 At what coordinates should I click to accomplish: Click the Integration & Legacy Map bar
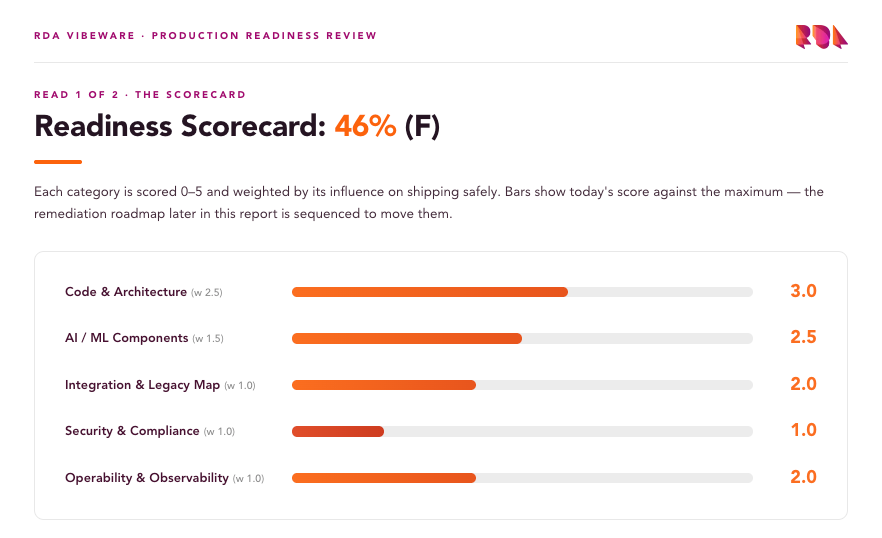click(522, 385)
